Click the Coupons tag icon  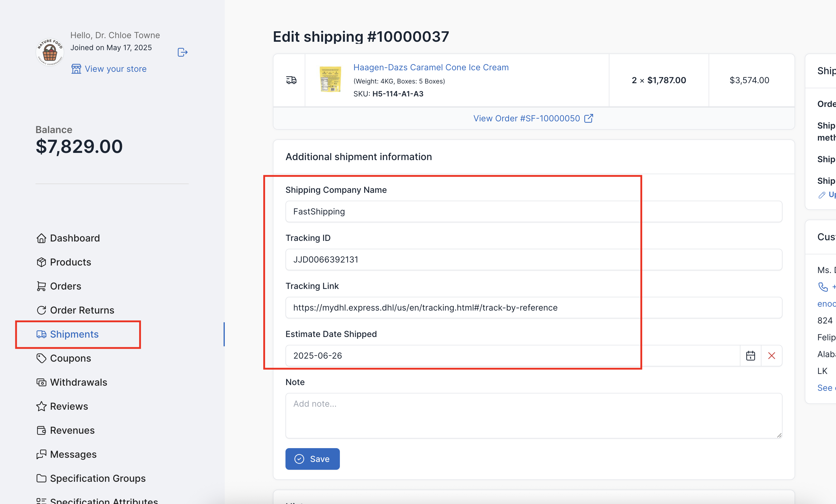[x=41, y=359]
